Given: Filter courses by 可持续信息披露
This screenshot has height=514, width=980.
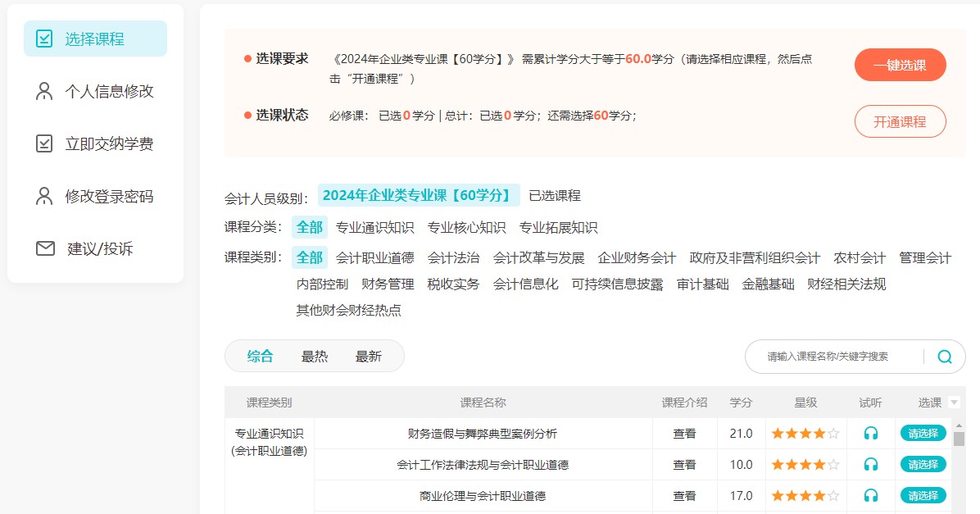Looking at the screenshot, I should tap(617, 284).
